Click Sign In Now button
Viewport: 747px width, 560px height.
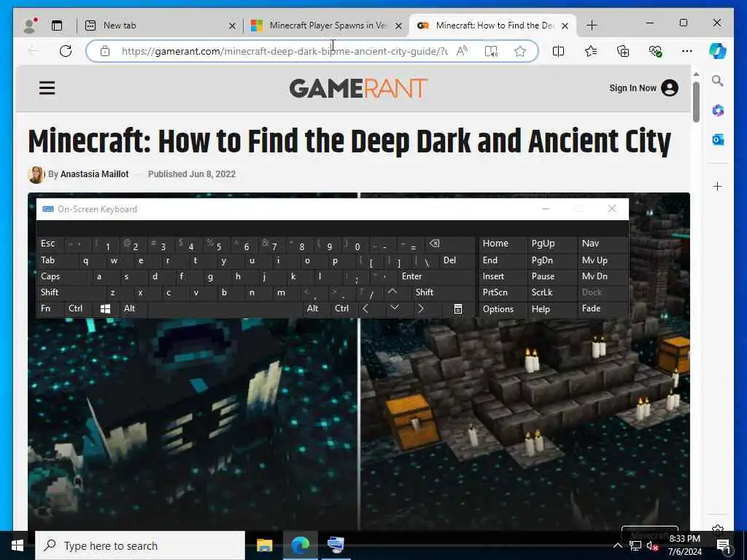[x=643, y=88]
